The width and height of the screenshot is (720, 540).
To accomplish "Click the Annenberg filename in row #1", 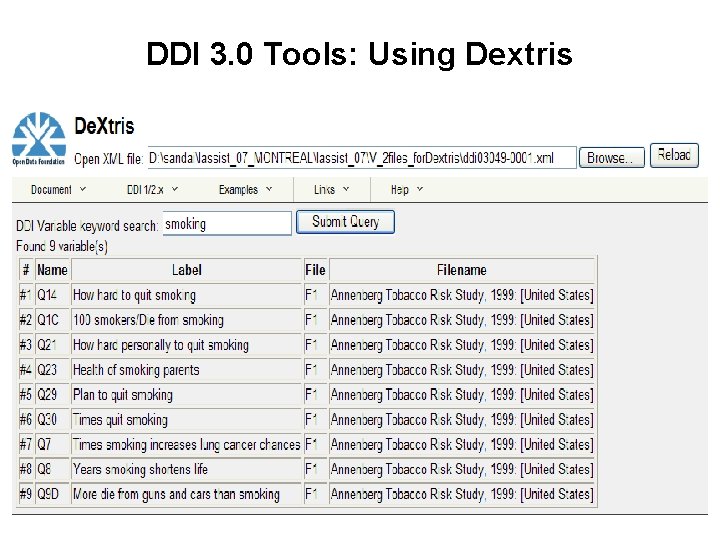I will (461, 295).
